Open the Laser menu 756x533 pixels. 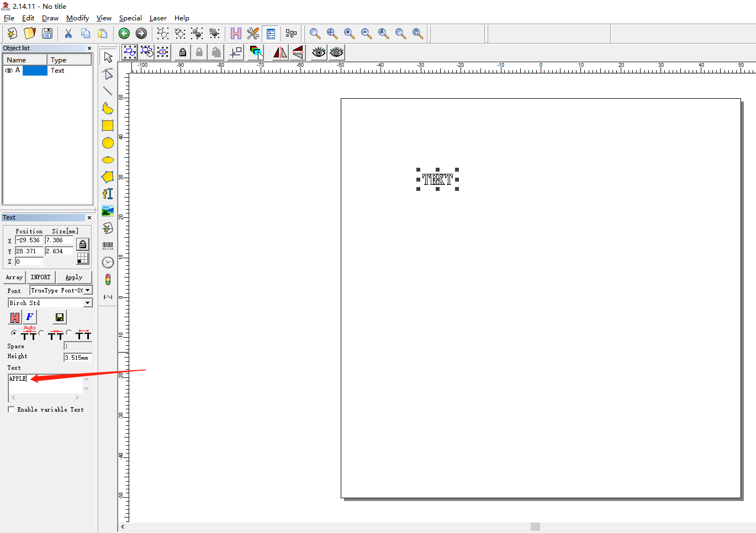[x=158, y=18]
